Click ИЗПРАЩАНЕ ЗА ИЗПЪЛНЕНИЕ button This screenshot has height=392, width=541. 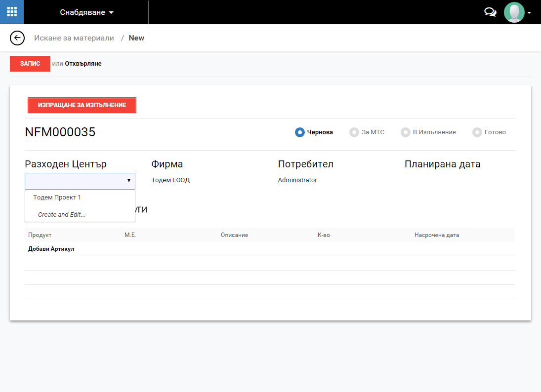[82, 105]
